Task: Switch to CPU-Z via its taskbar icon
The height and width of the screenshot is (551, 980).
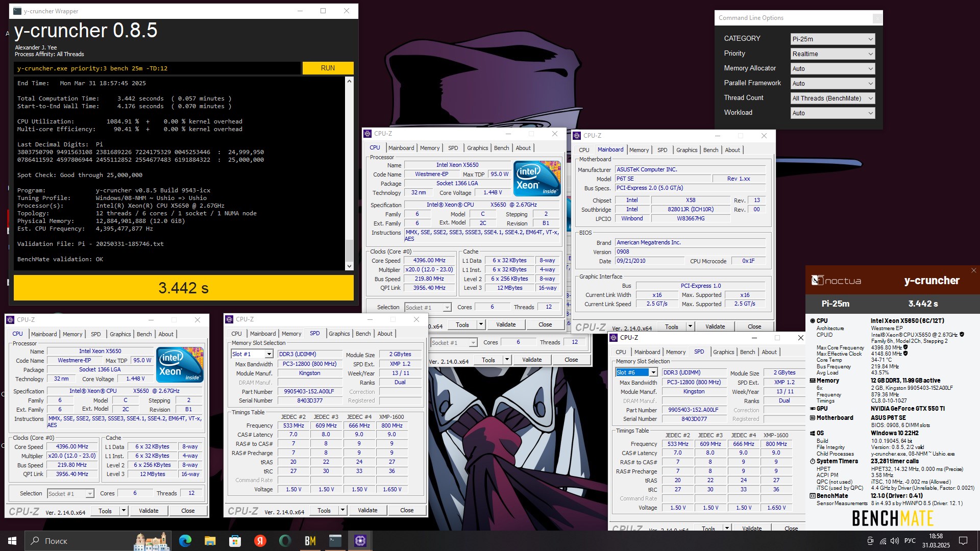Action: point(360,541)
